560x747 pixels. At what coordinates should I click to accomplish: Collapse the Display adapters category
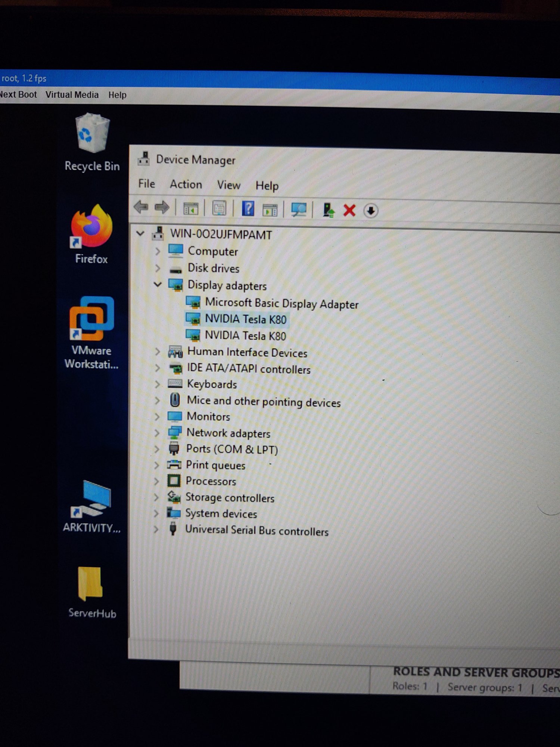[158, 285]
